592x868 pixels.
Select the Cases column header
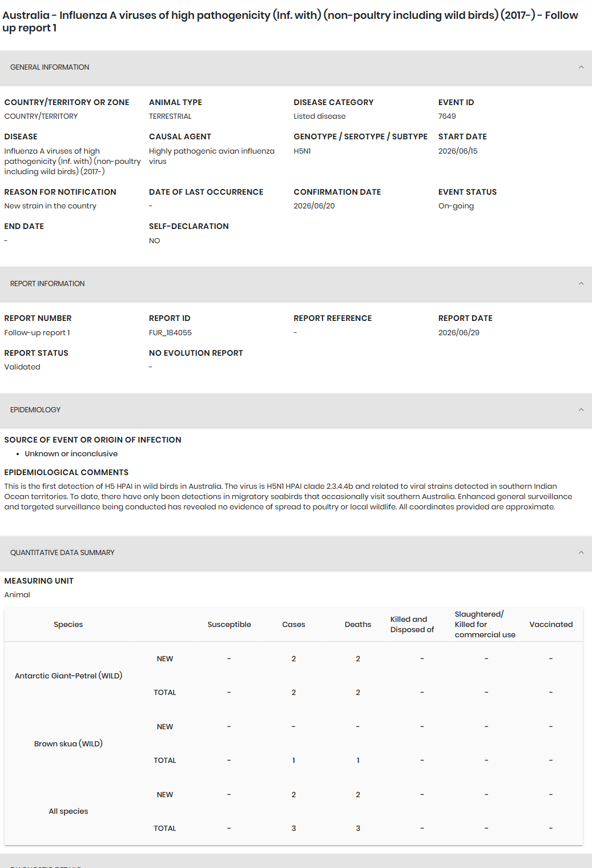(x=293, y=625)
